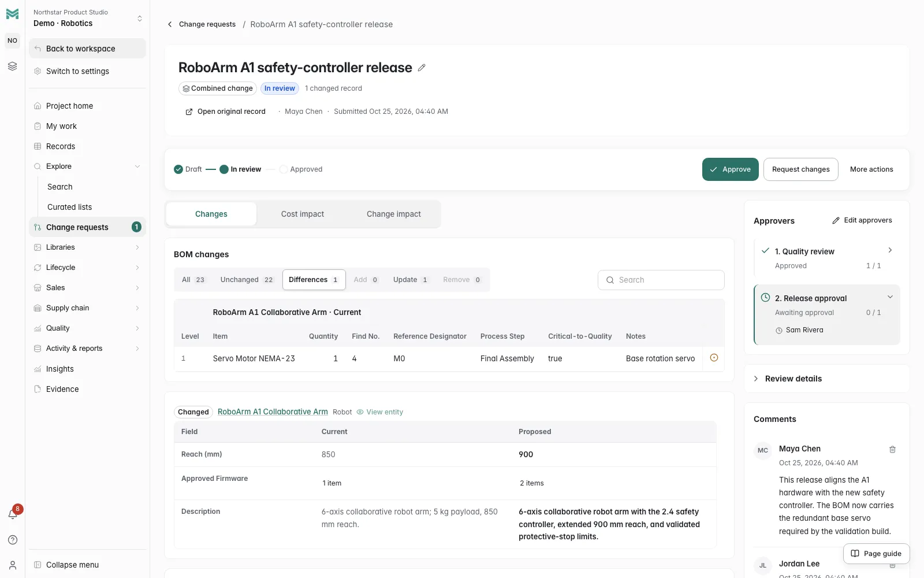Open Evidence page

(87, 389)
